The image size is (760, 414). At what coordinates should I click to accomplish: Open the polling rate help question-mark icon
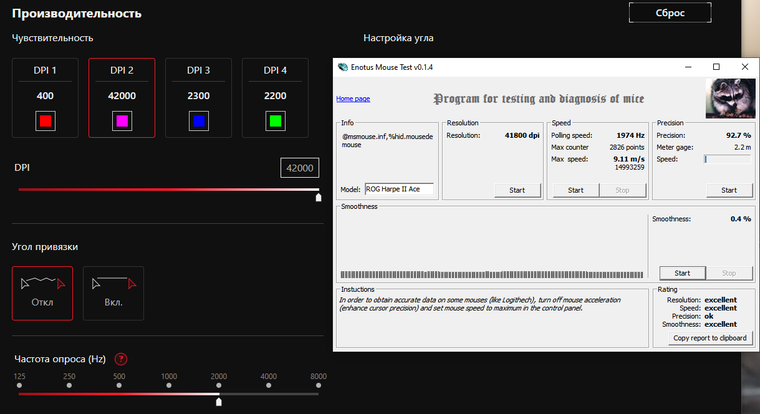(x=121, y=359)
